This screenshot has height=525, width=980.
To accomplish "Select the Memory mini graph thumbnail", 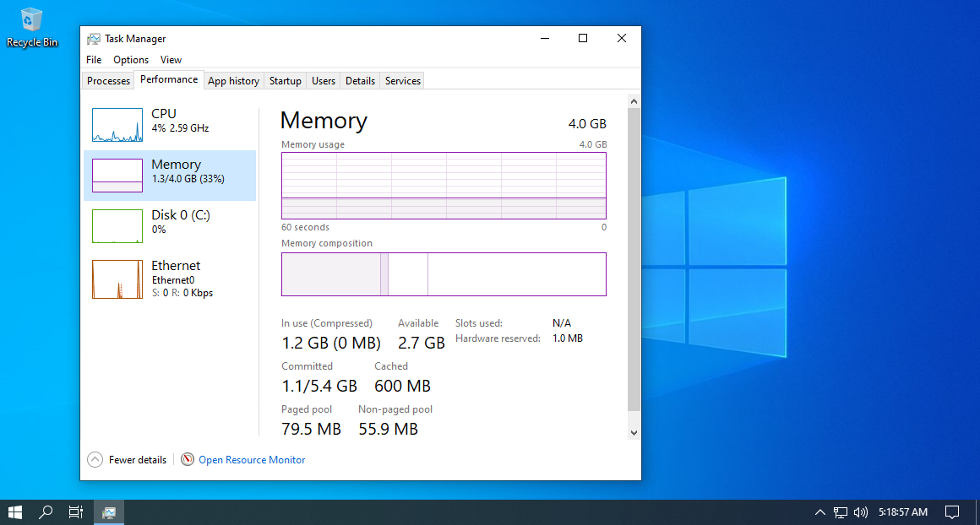I will coord(117,176).
